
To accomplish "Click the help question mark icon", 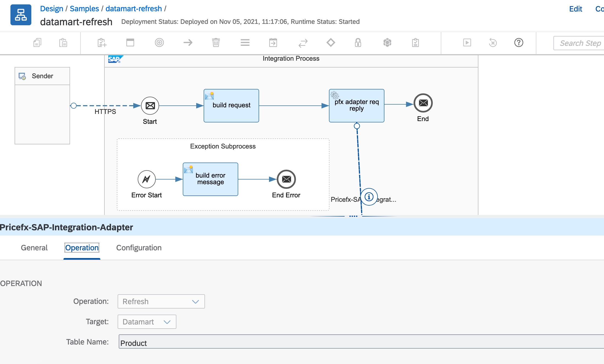I will point(519,43).
